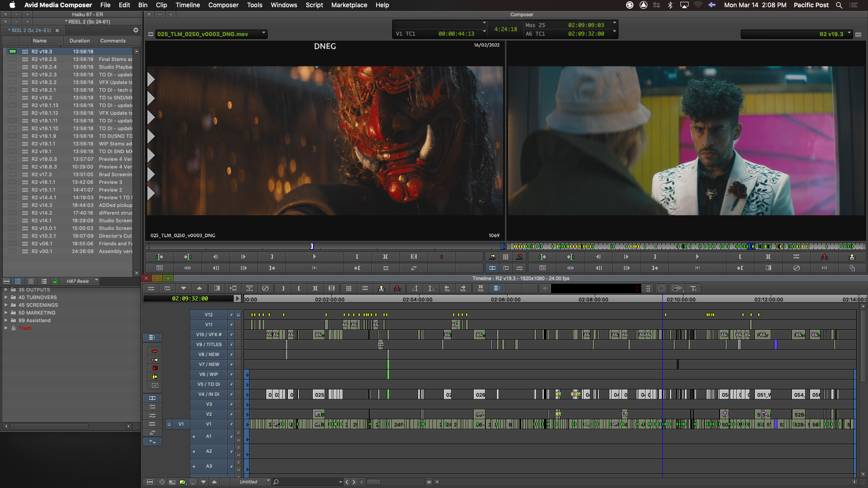Viewport: 868px width, 488px height.
Task: Open the Marketplace menu
Action: coord(349,5)
